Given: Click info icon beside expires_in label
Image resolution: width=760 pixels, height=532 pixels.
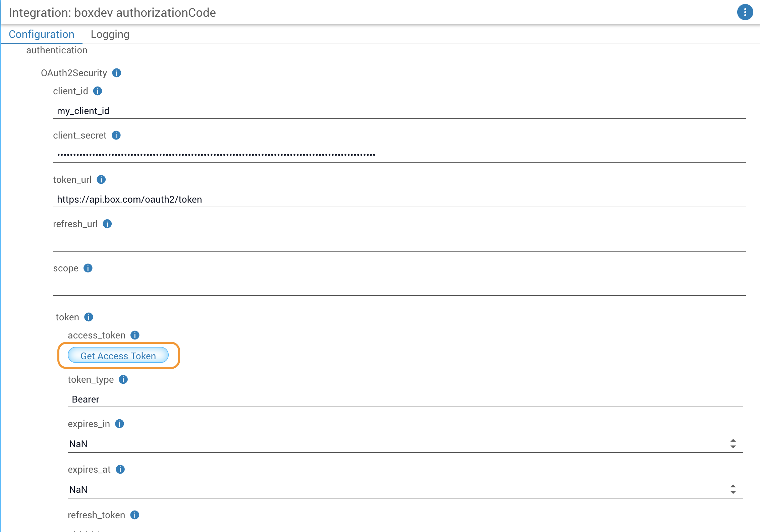Looking at the screenshot, I should tap(119, 424).
